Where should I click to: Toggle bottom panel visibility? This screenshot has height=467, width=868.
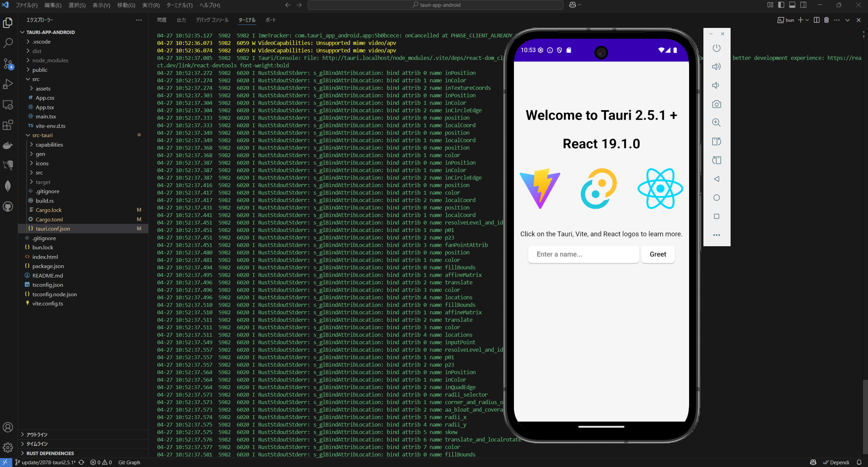[x=792, y=5]
